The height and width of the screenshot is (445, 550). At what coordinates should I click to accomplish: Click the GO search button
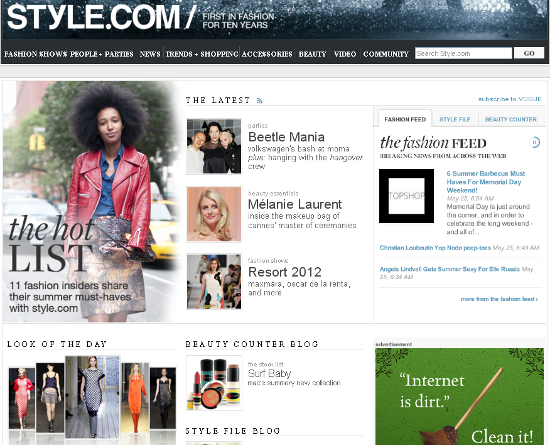[529, 53]
